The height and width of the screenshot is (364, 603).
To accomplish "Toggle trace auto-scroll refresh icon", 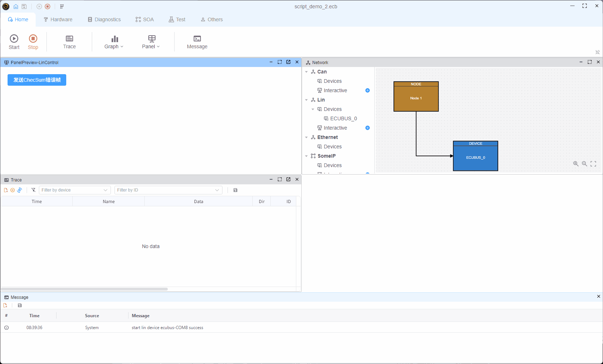I will click(19, 190).
